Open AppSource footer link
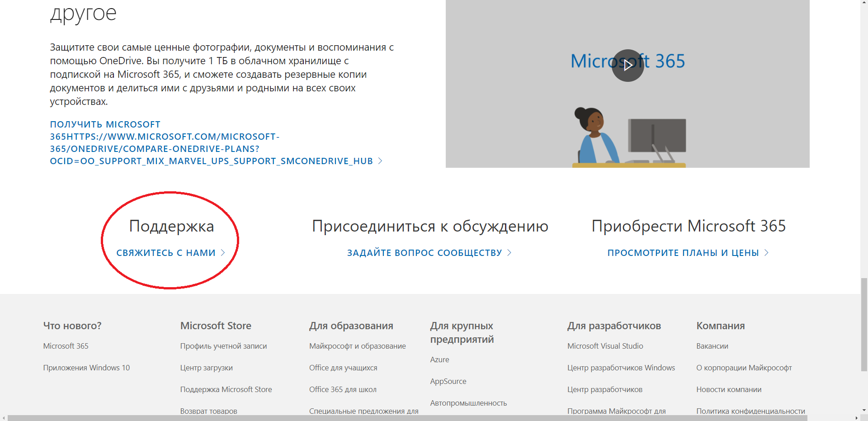 coord(448,381)
